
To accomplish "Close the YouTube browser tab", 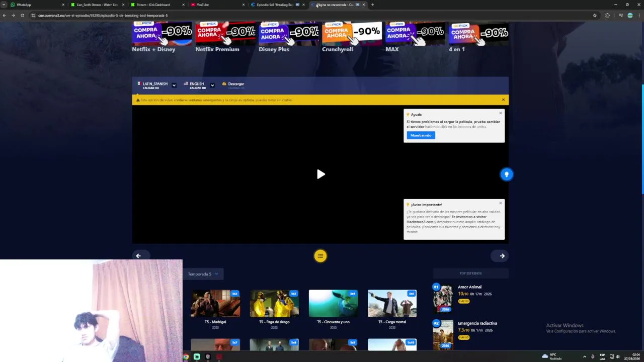I will (244, 5).
